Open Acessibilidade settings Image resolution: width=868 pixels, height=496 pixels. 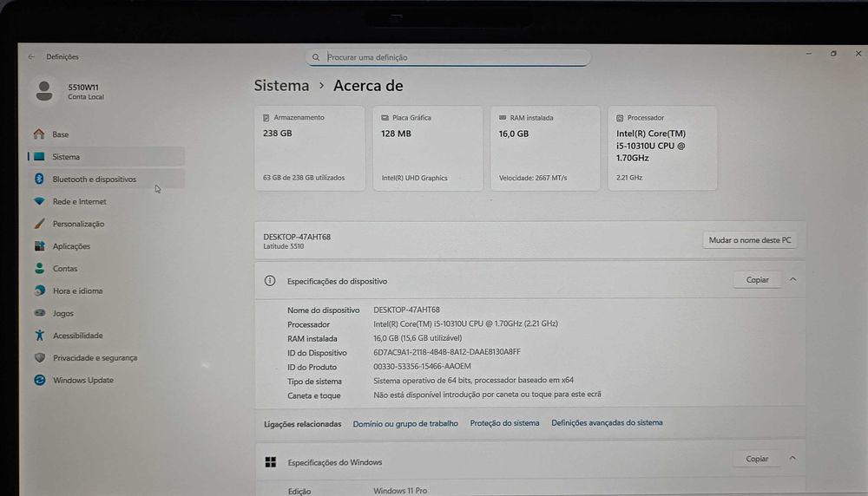[x=106, y=335]
